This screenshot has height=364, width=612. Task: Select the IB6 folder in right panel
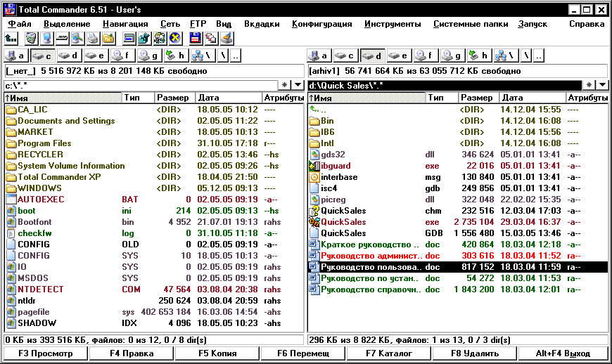[458, 132]
